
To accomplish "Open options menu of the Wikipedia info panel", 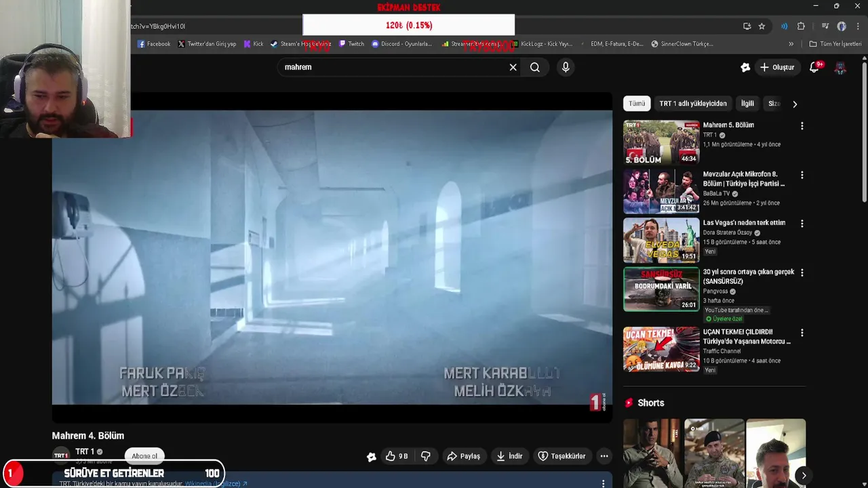I will coord(603,483).
